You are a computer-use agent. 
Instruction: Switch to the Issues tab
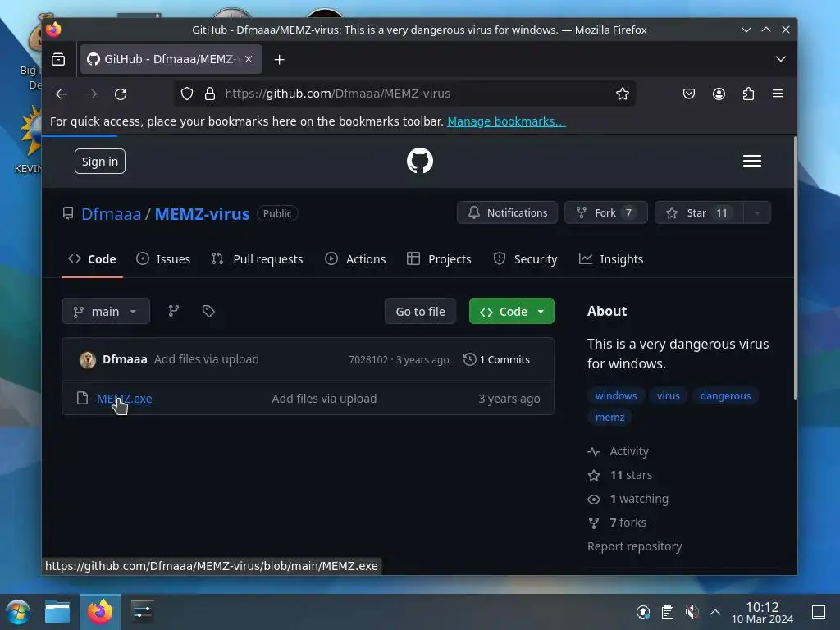163,259
